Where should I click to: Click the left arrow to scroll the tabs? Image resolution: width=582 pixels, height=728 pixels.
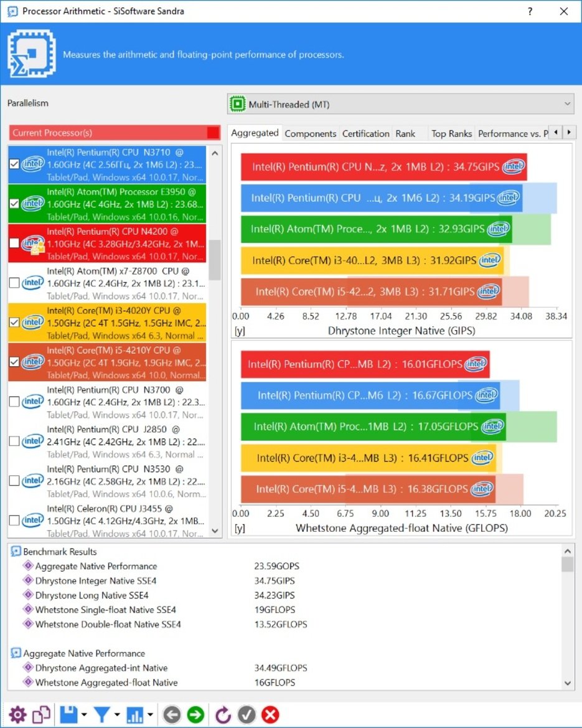555,132
